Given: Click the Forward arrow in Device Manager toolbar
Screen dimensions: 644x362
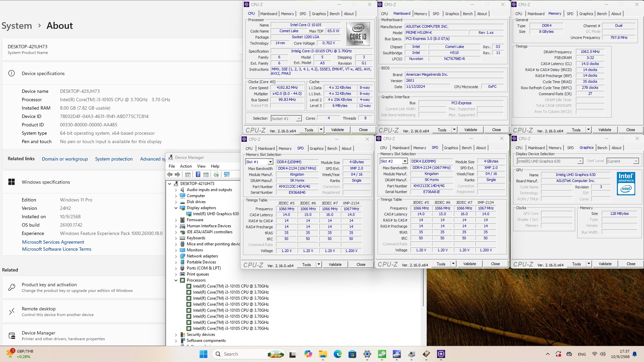Looking at the screenshot, I should click(x=177, y=174).
